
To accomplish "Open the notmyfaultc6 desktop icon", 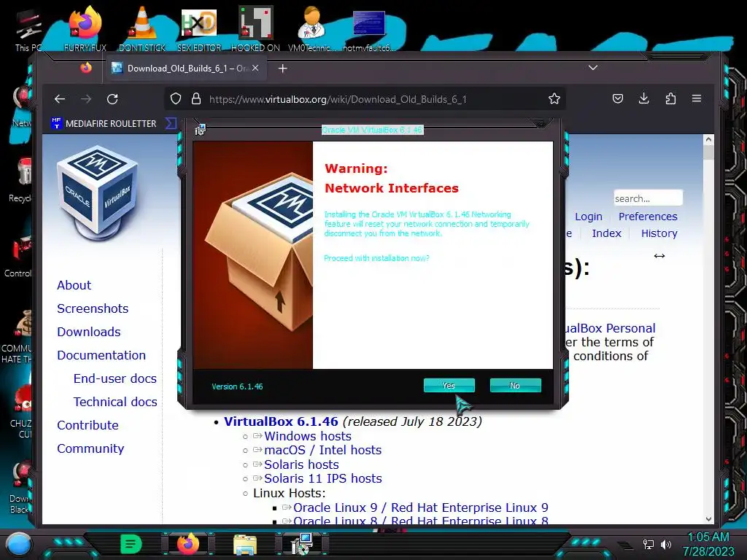I will point(368,29).
